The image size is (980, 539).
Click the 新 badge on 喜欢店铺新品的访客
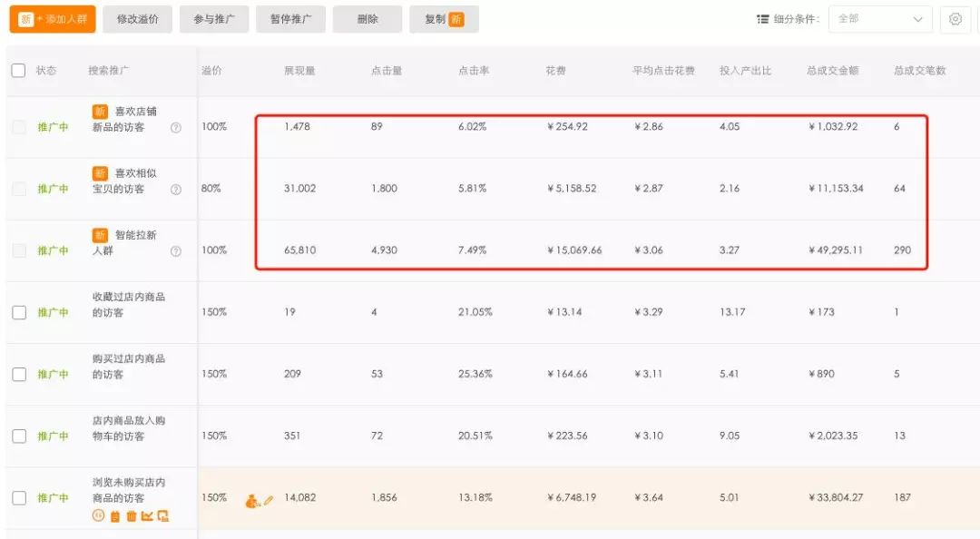coord(100,112)
